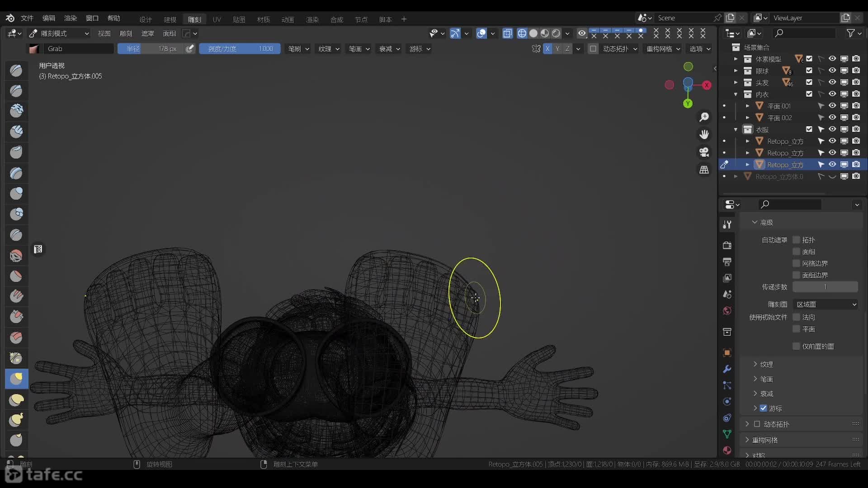Open 文件 menu
The height and width of the screenshot is (488, 868).
click(x=27, y=18)
